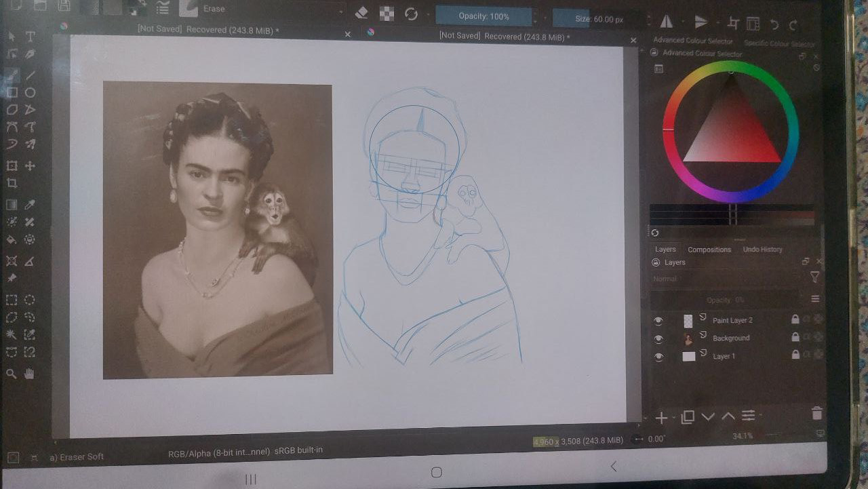This screenshot has width=868, height=489.
Task: Duplicate layer using the duplicate button
Action: point(687,417)
